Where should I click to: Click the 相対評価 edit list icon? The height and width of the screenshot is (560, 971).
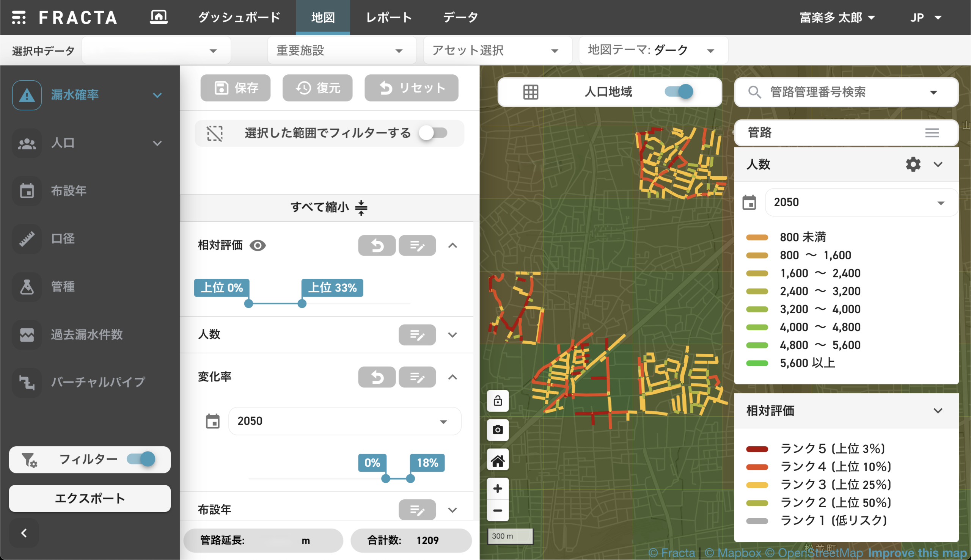click(x=417, y=245)
